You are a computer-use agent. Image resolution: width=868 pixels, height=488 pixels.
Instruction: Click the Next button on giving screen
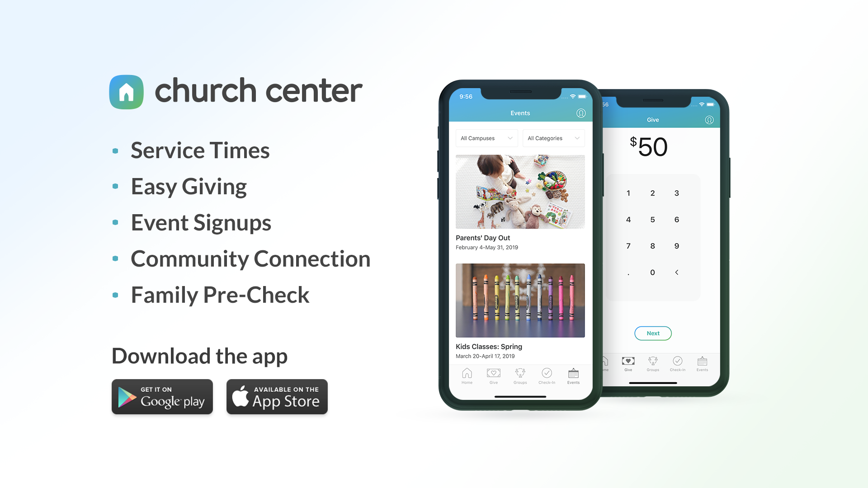pyautogui.click(x=652, y=333)
